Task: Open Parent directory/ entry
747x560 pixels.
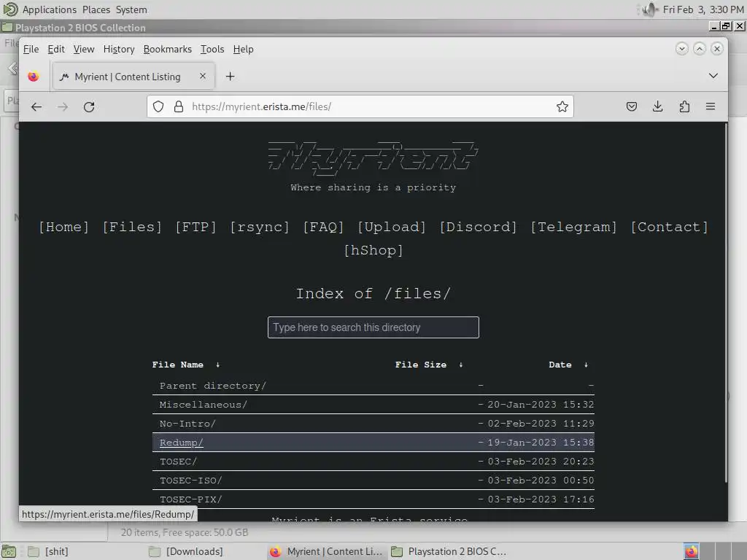Action: coord(213,386)
